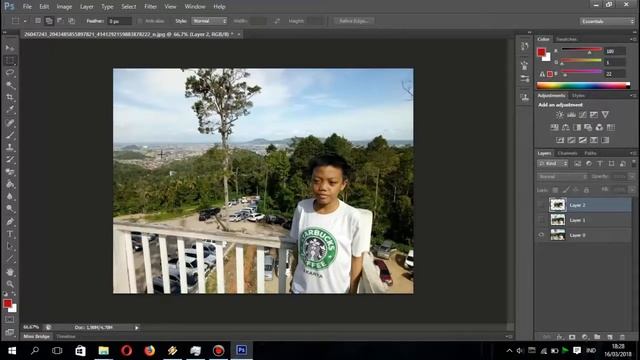640x360 pixels.
Task: Select the Blur tool
Action: (10, 196)
